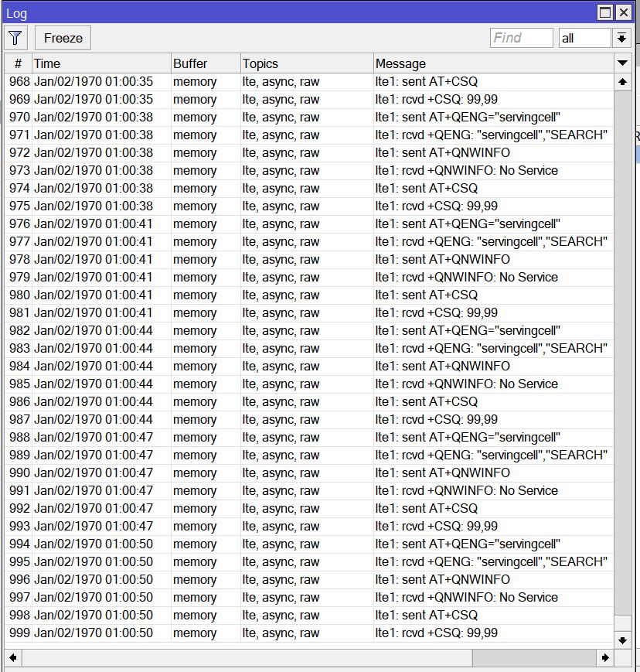Select row 979 message 'rcvd +QNWINFO: No Service'
640x672 pixels.
(x=467, y=278)
